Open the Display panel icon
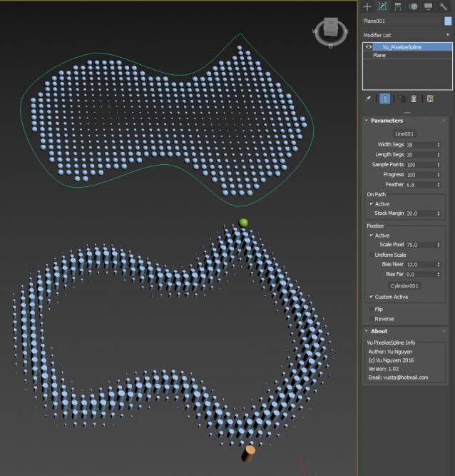 (429, 6)
